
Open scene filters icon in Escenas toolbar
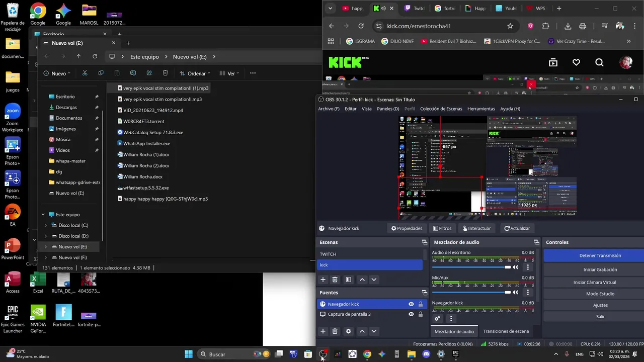click(348, 280)
